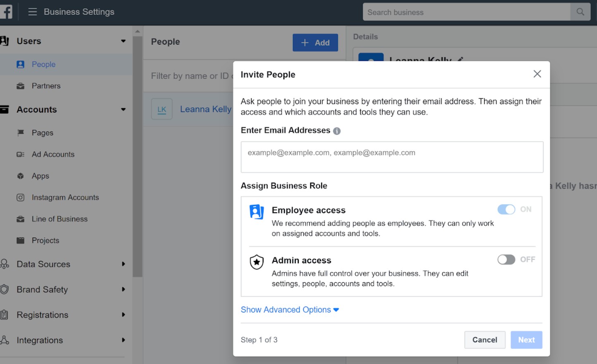
Task: Turn off the Employee access toggle
Action: point(506,209)
